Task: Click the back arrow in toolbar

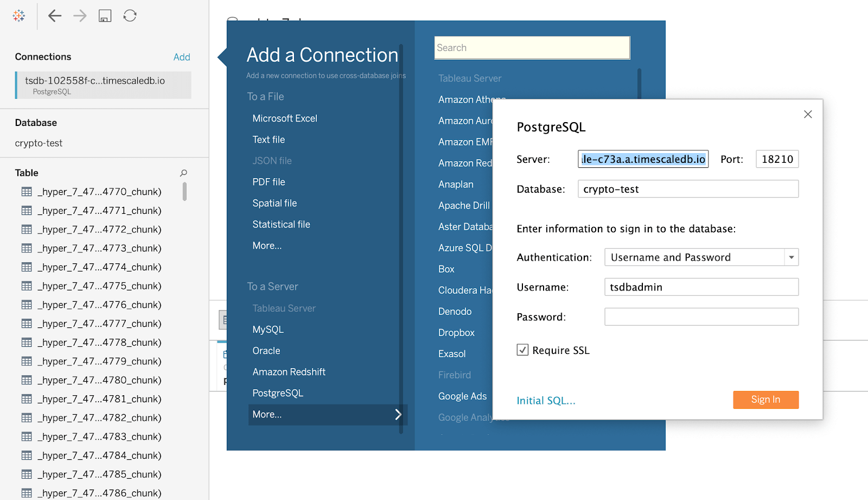Action: (54, 16)
